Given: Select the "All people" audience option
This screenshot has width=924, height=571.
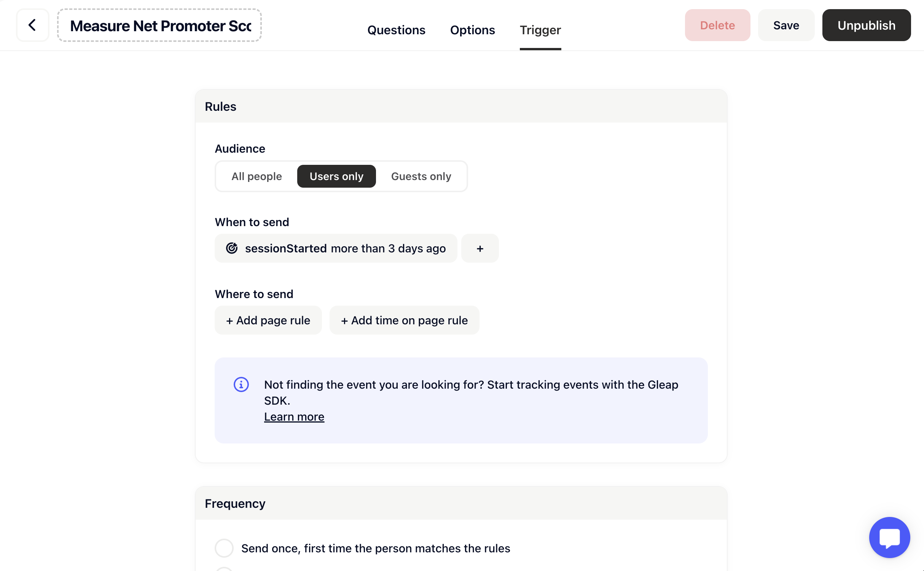Looking at the screenshot, I should [256, 176].
